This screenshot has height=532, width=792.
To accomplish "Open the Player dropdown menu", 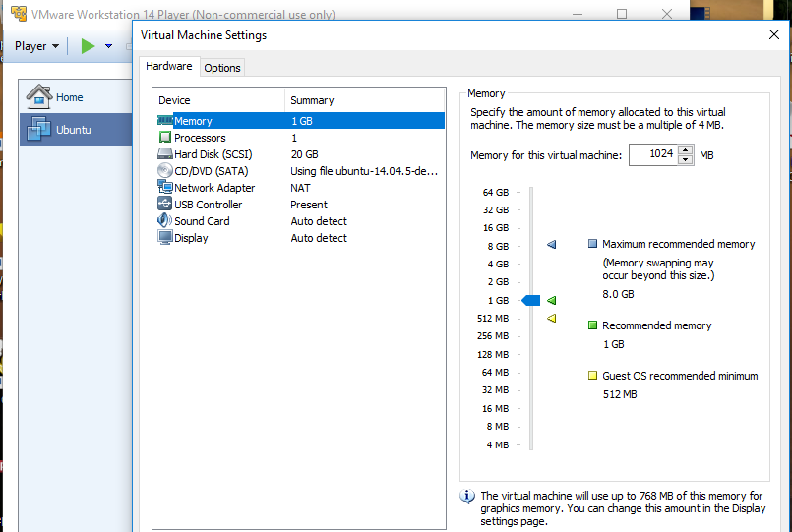I will pos(36,46).
